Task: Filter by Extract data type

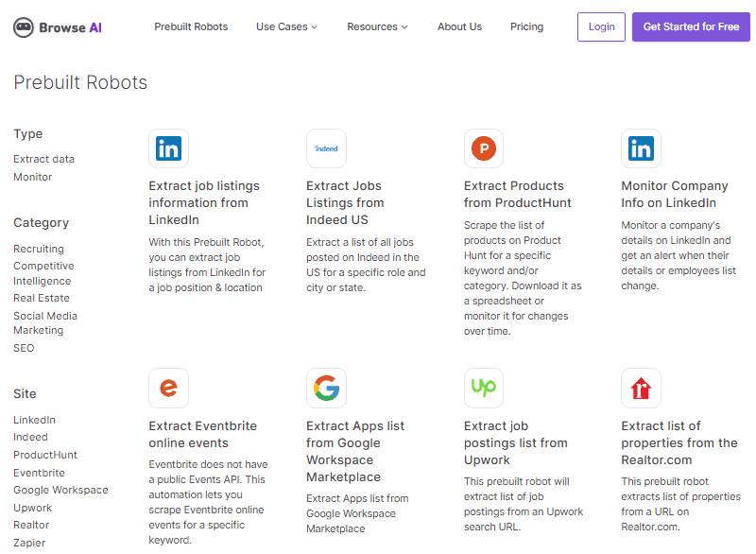Action: tap(43, 159)
